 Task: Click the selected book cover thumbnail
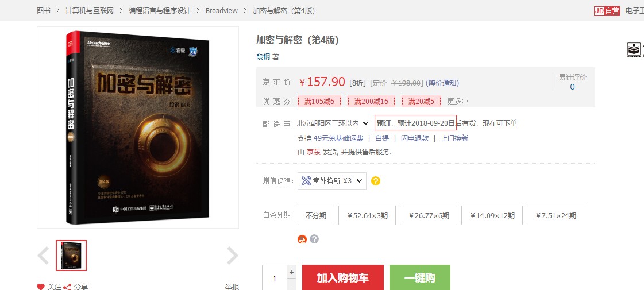[71, 256]
